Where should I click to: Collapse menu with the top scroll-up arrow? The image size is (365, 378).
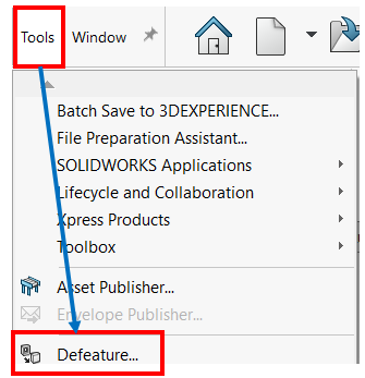click(x=49, y=84)
